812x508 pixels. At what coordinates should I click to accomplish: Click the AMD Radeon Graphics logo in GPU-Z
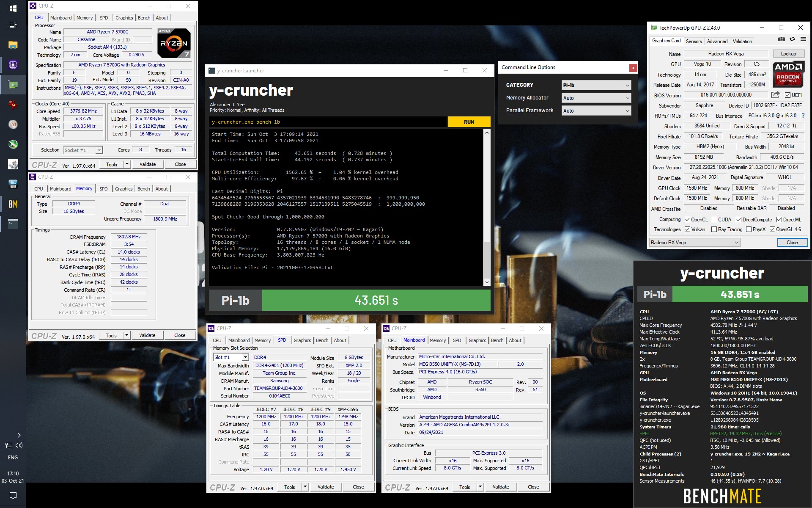coord(788,74)
